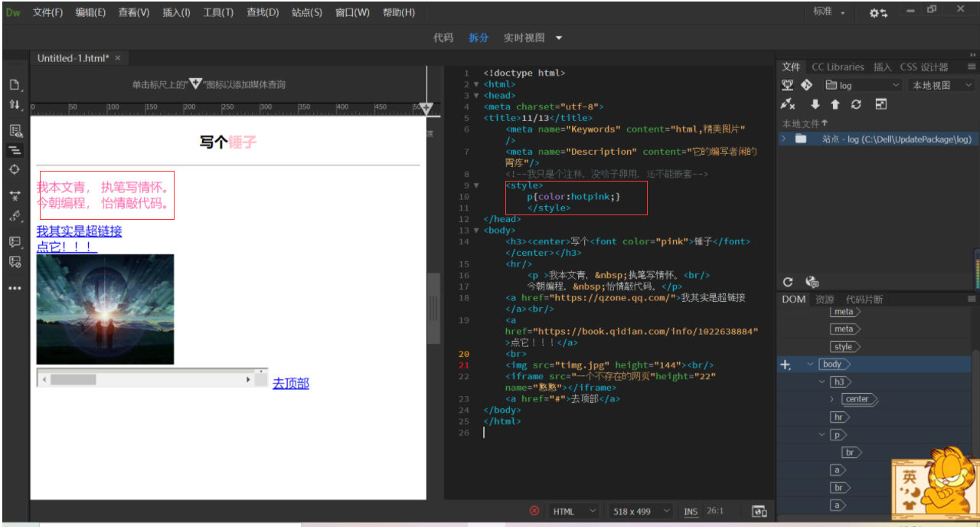Click the globe log icon at the Files panel bottom
This screenshot has width=980, height=527.
(x=812, y=282)
